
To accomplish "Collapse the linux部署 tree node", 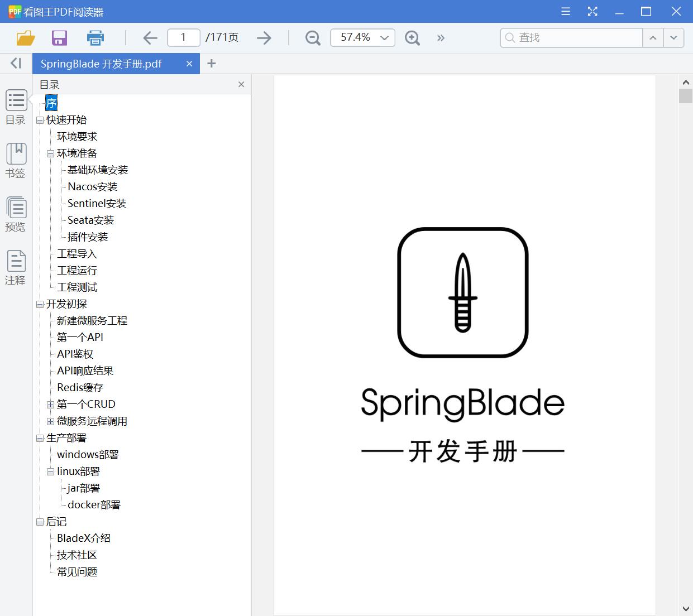I will [50, 471].
